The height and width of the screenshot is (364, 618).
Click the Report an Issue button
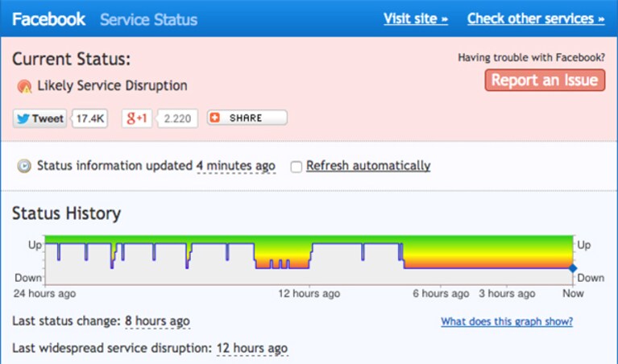pos(545,80)
